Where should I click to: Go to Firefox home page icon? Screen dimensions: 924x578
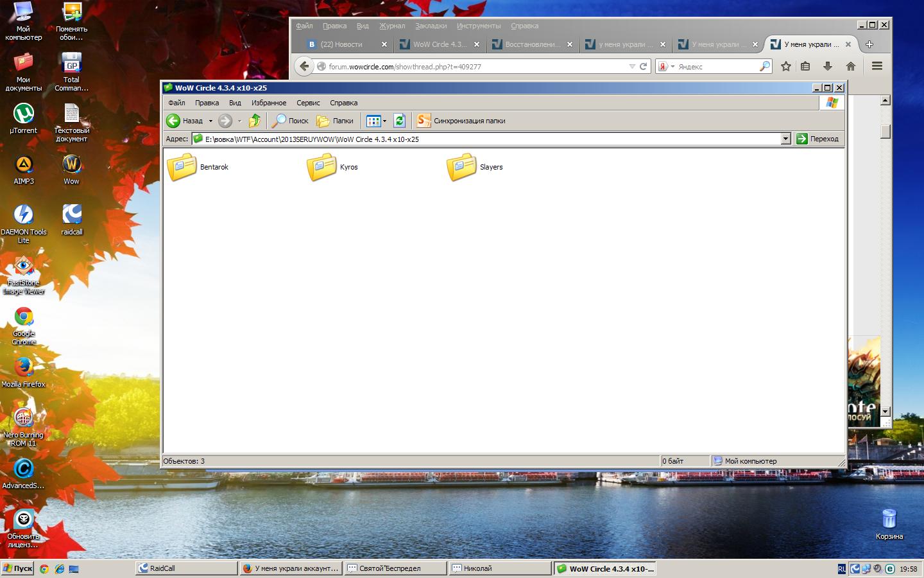click(851, 66)
